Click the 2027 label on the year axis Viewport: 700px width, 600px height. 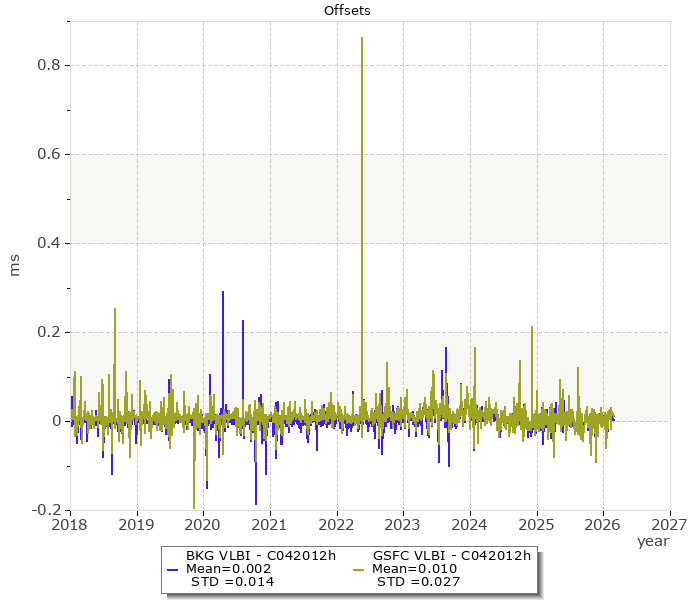(669, 524)
